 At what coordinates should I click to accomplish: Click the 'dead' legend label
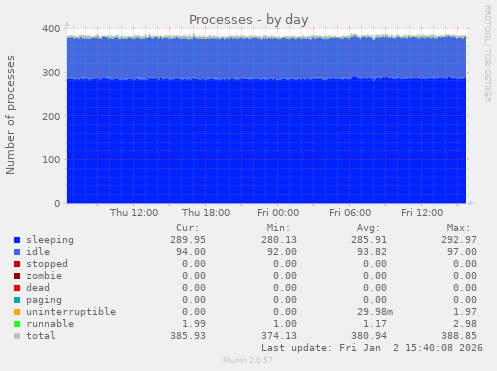click(38, 288)
